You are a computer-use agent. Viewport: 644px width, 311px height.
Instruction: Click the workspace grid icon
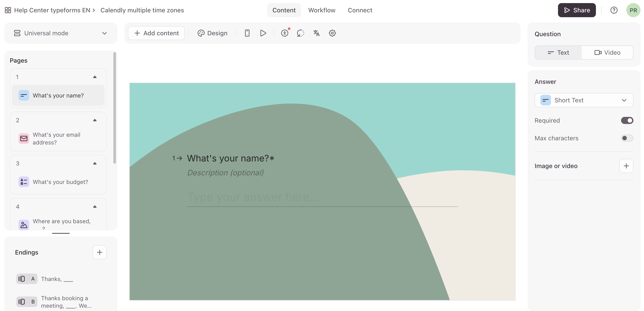pyautogui.click(x=8, y=10)
